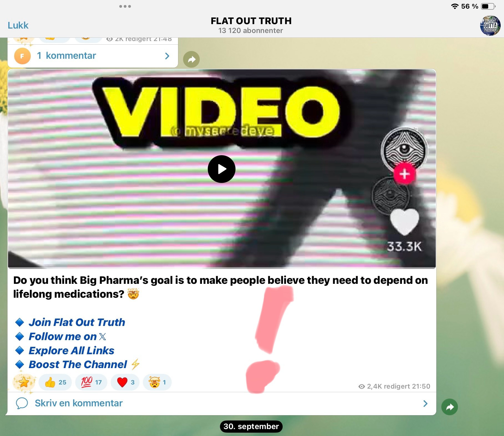
Task: Open the Explore All Links link
Action: [x=71, y=351]
